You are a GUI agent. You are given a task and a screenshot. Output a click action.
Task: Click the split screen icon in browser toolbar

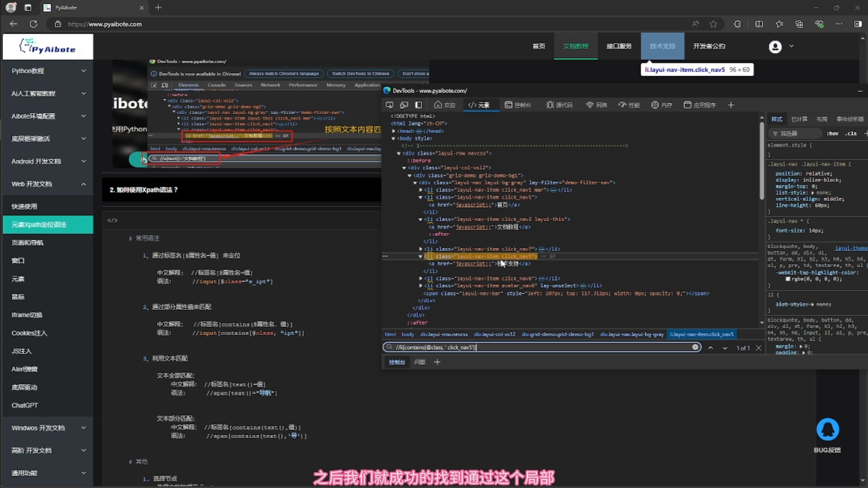click(x=759, y=24)
